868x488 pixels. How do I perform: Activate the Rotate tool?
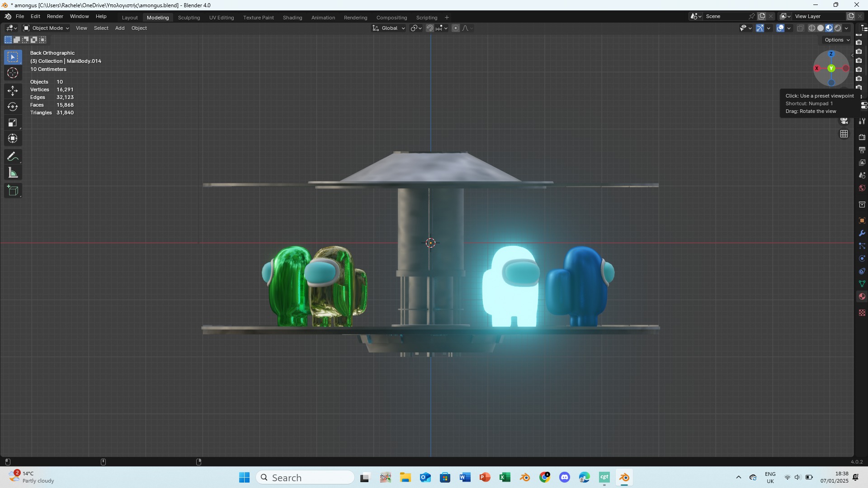click(13, 107)
